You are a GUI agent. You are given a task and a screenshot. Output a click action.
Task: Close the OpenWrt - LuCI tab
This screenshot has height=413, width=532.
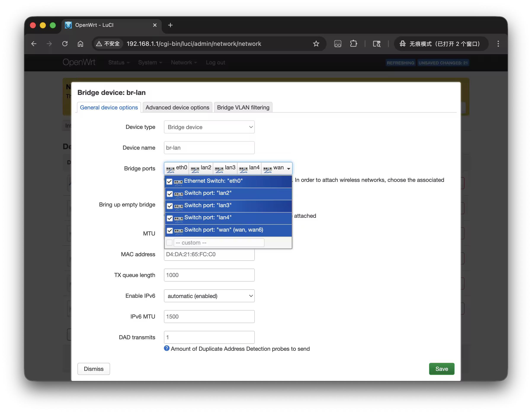point(155,25)
